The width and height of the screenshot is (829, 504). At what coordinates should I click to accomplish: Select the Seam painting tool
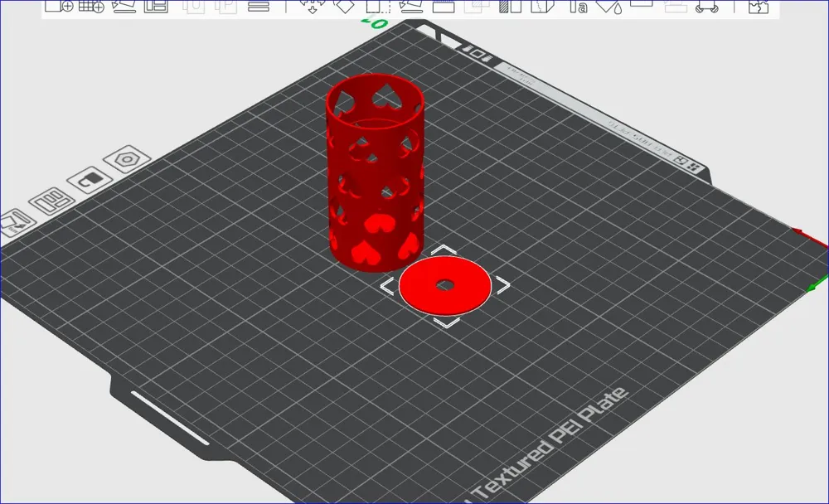(542, 7)
